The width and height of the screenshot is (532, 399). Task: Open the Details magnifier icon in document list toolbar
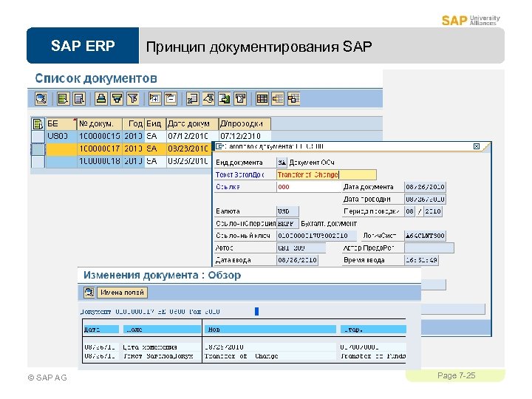(x=41, y=99)
